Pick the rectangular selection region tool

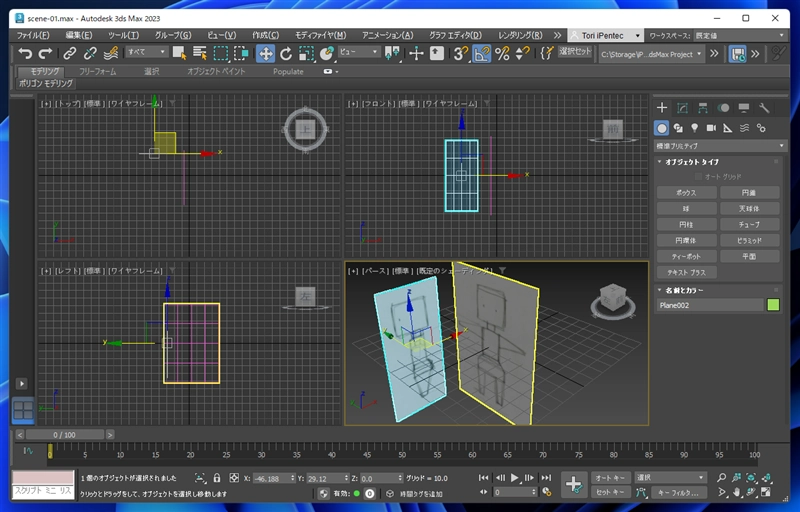click(x=220, y=53)
